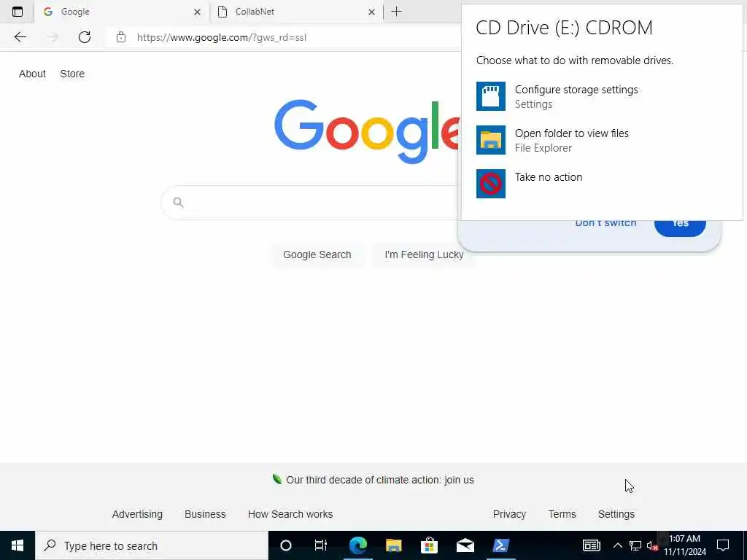747x560 pixels.
Task: Open the climate action join us link
Action: tap(379, 480)
